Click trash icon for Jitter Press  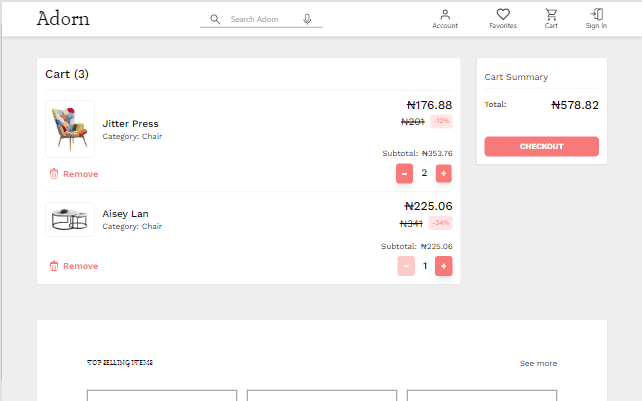click(54, 174)
